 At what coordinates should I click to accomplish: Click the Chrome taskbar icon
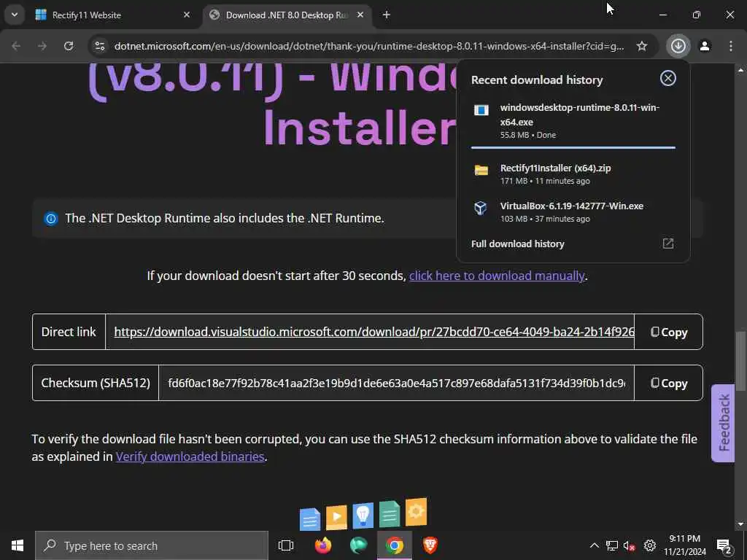click(395, 545)
